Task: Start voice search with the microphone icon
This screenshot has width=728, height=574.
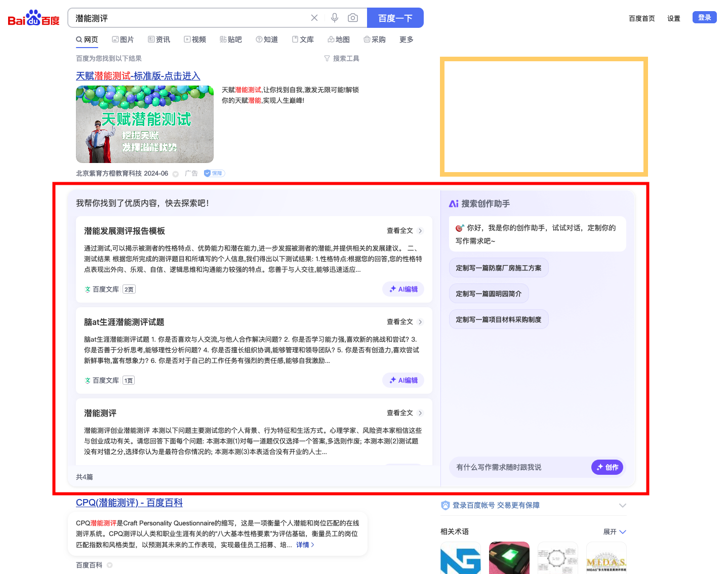Action: [x=335, y=18]
